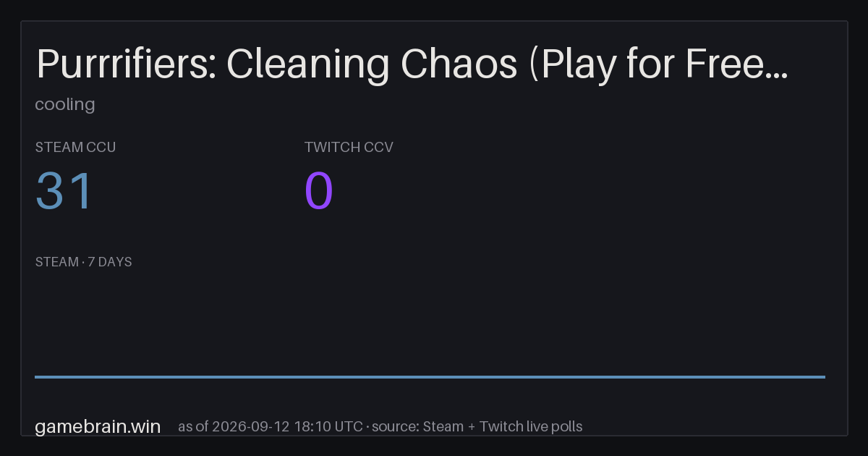The height and width of the screenshot is (456, 868).
Task: Click the 'as of' text in the footer
Action: [x=193, y=426]
